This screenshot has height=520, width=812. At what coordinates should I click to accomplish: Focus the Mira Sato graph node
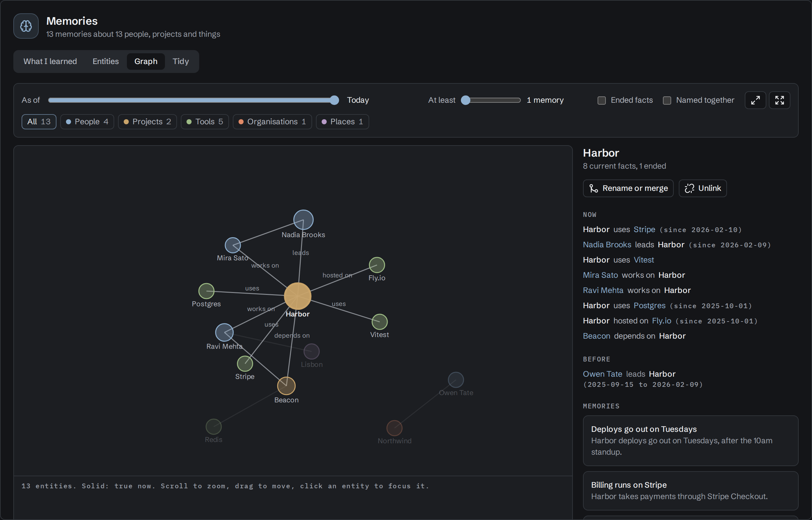point(233,245)
